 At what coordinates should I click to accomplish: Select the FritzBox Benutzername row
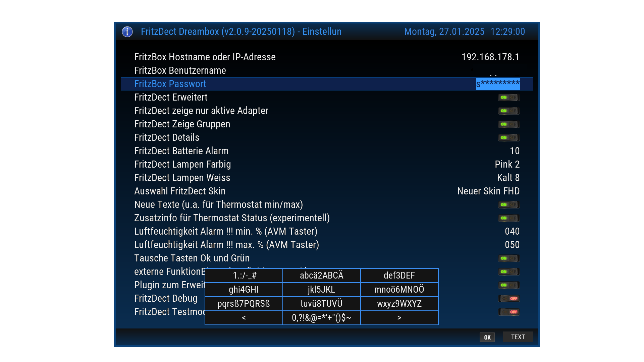[180, 70]
